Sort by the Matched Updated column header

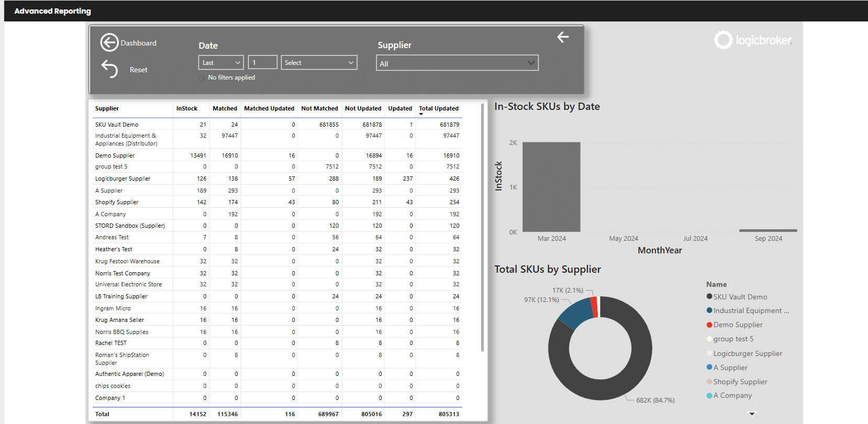269,108
